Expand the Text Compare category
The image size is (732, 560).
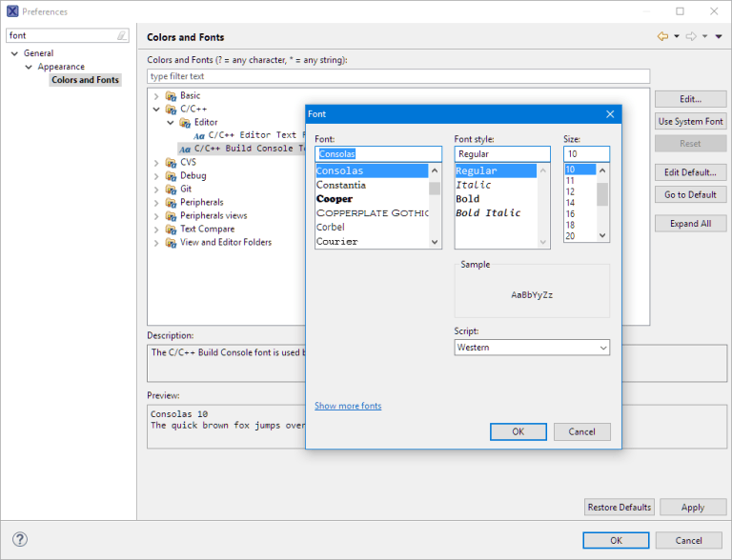(156, 230)
